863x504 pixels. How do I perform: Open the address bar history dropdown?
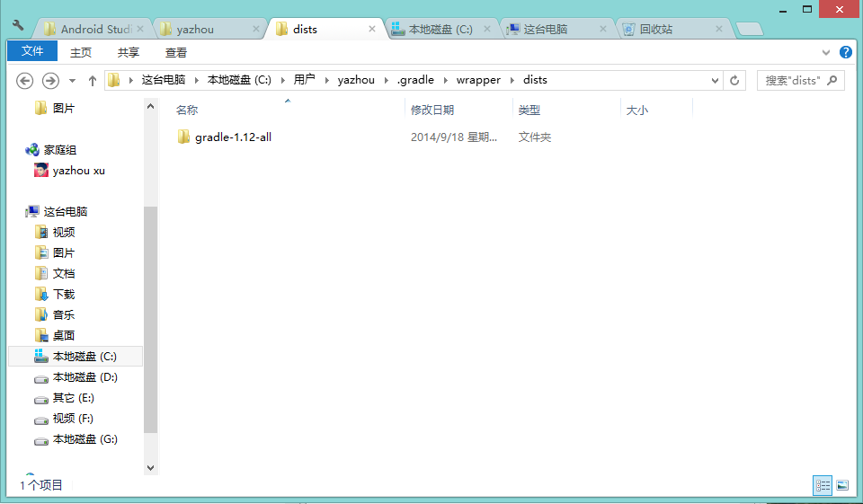click(x=715, y=80)
